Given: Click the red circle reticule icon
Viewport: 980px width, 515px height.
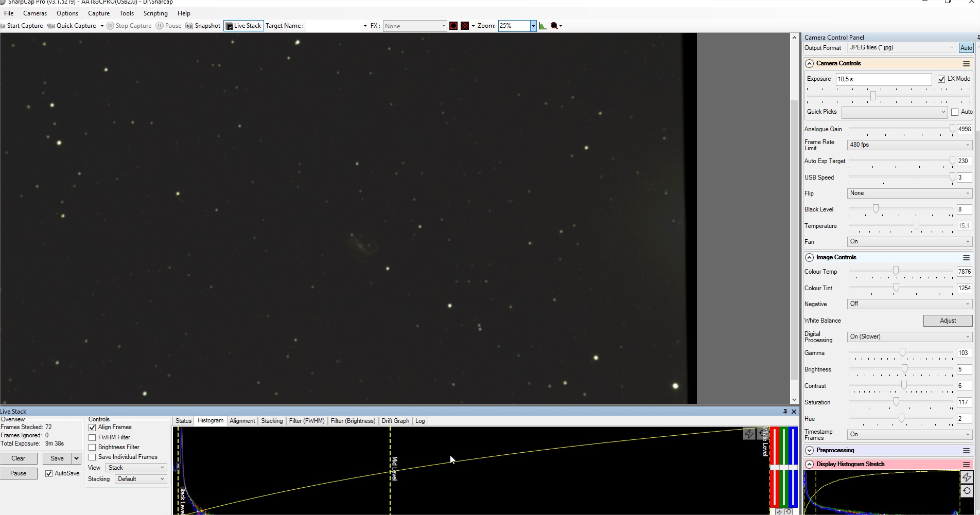Looking at the screenshot, I should pos(453,26).
